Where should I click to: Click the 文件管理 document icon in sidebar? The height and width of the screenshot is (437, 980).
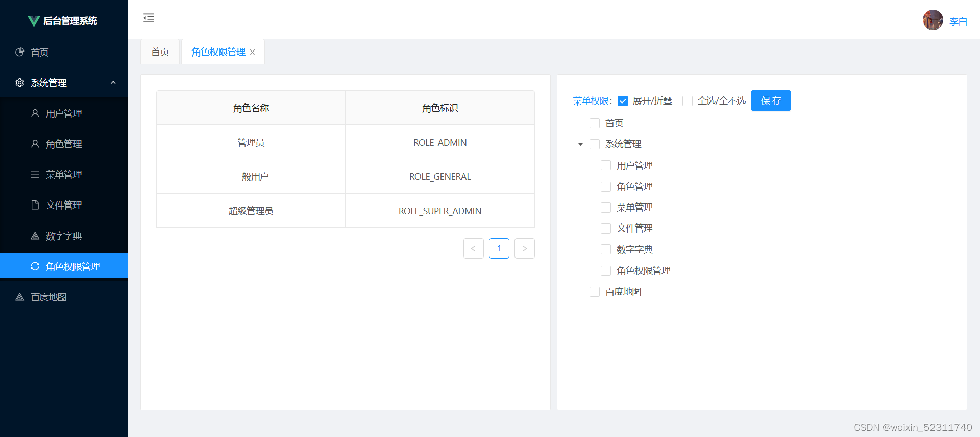[x=35, y=205]
